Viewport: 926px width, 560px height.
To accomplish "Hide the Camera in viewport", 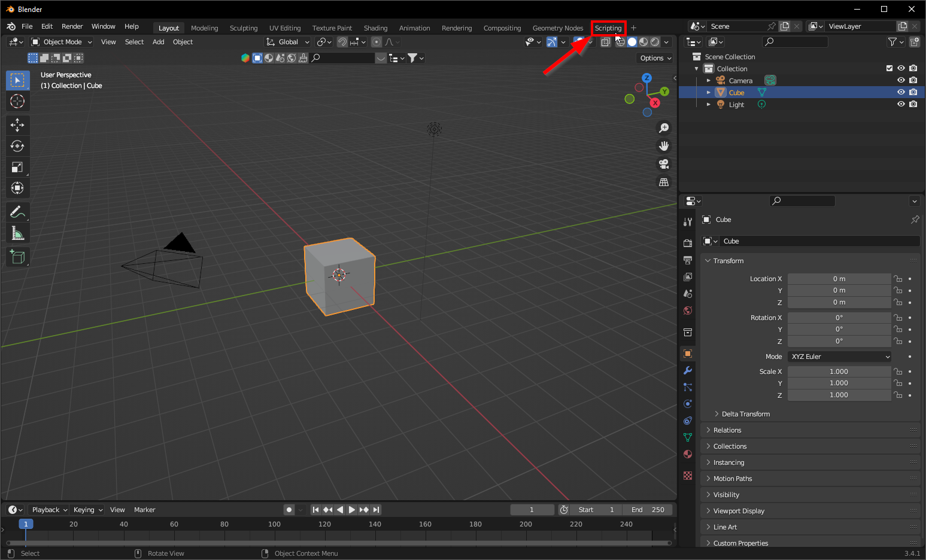I will [x=901, y=80].
